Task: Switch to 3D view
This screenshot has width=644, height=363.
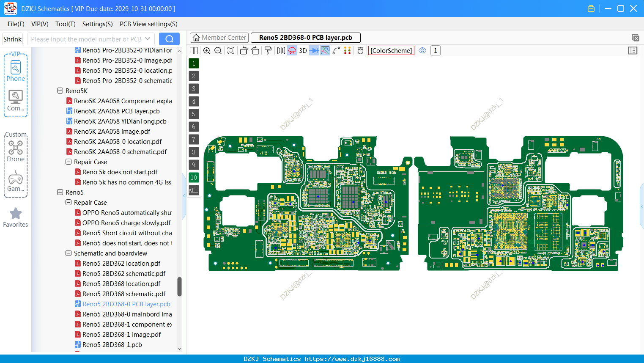Action: (x=303, y=51)
